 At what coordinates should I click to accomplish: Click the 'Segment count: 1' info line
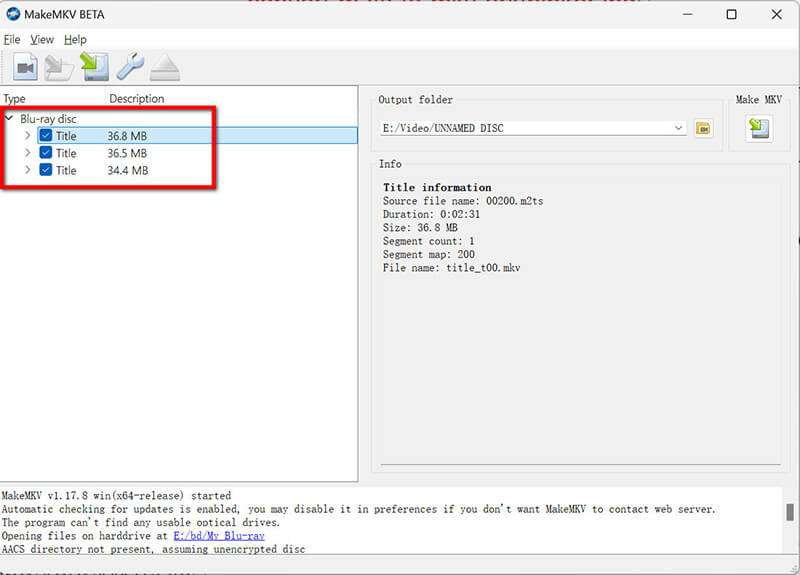point(429,241)
